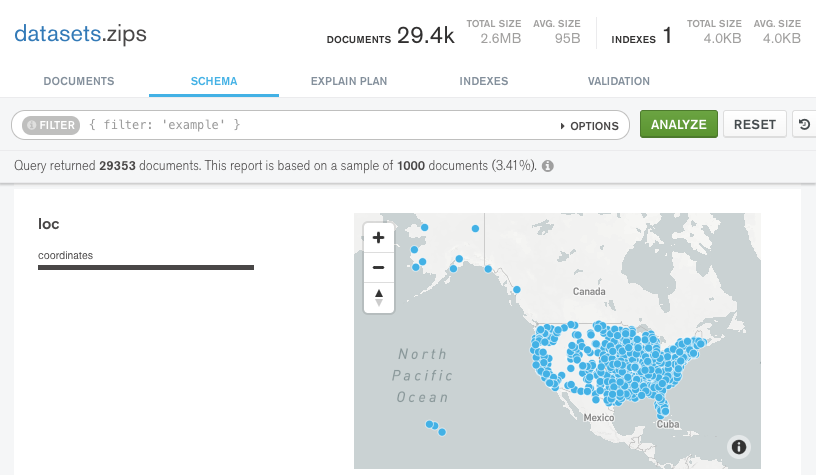Switch to the DOCUMENTS tab

(x=79, y=81)
